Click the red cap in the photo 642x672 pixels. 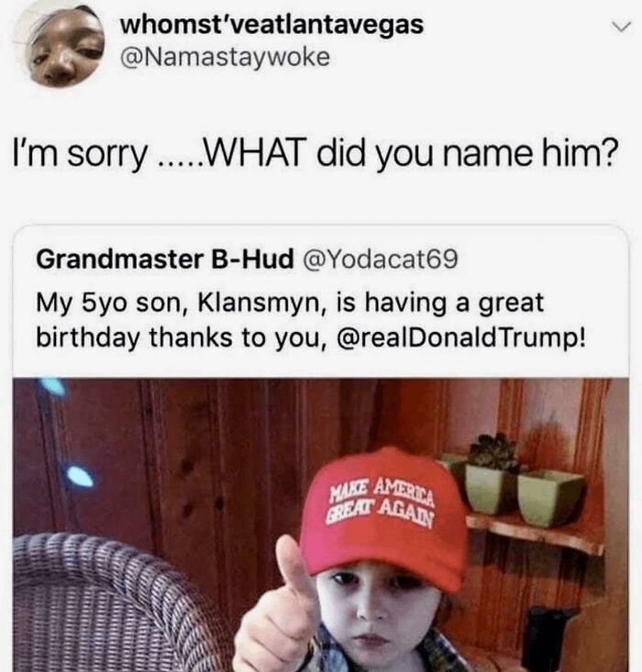tap(386, 516)
